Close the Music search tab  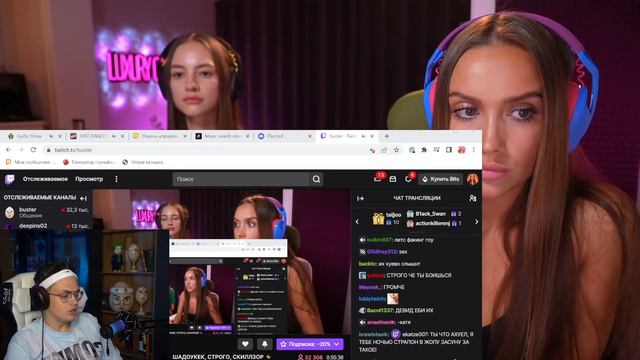247,136
